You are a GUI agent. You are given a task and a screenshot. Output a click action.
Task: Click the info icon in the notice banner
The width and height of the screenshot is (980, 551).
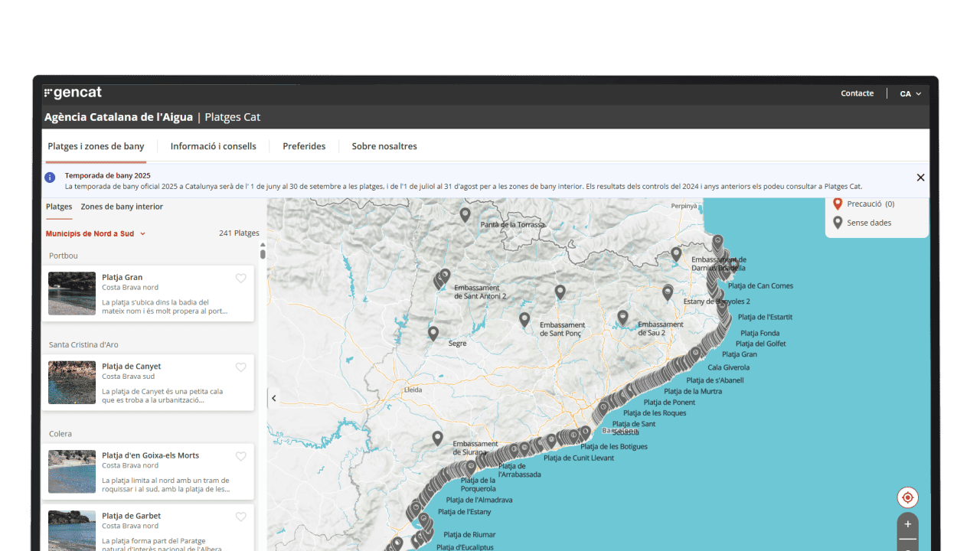50,178
